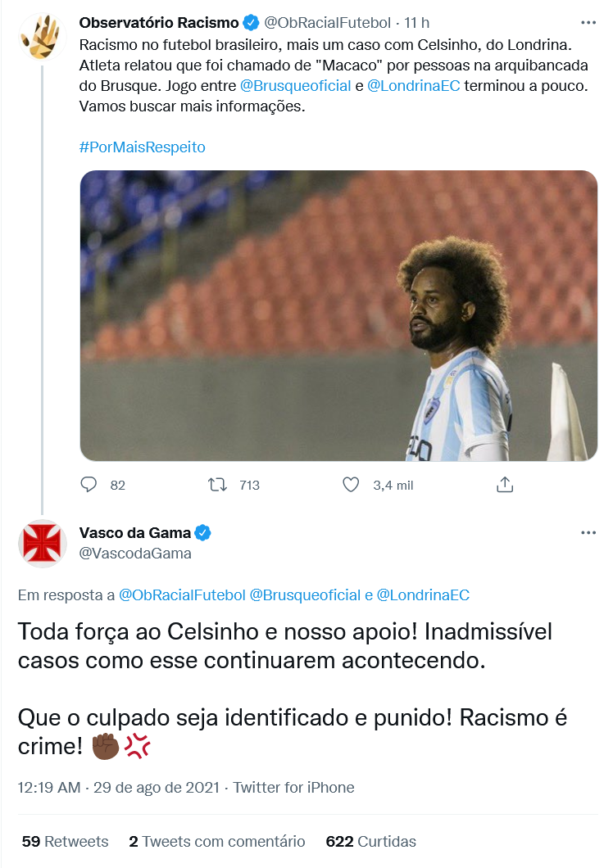View the 622 Curtidas list

[x=370, y=842]
